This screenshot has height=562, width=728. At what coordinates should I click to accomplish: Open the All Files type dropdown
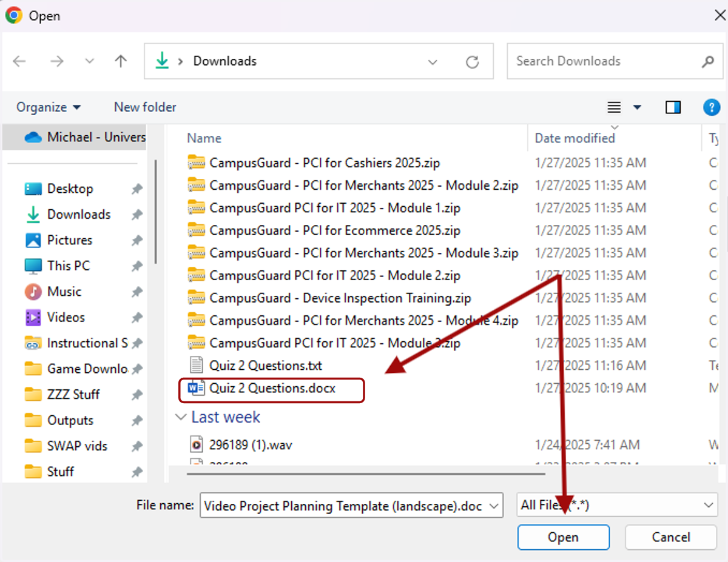(x=618, y=505)
